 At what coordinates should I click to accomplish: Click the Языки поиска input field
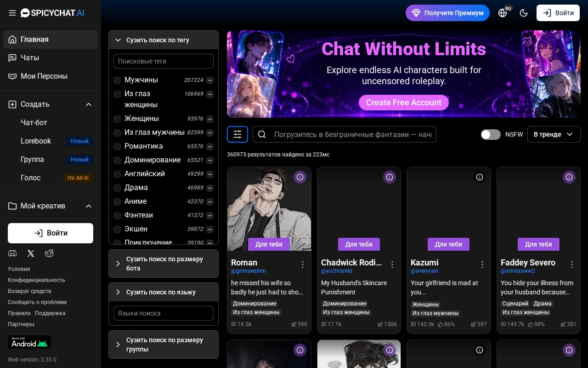(x=164, y=313)
